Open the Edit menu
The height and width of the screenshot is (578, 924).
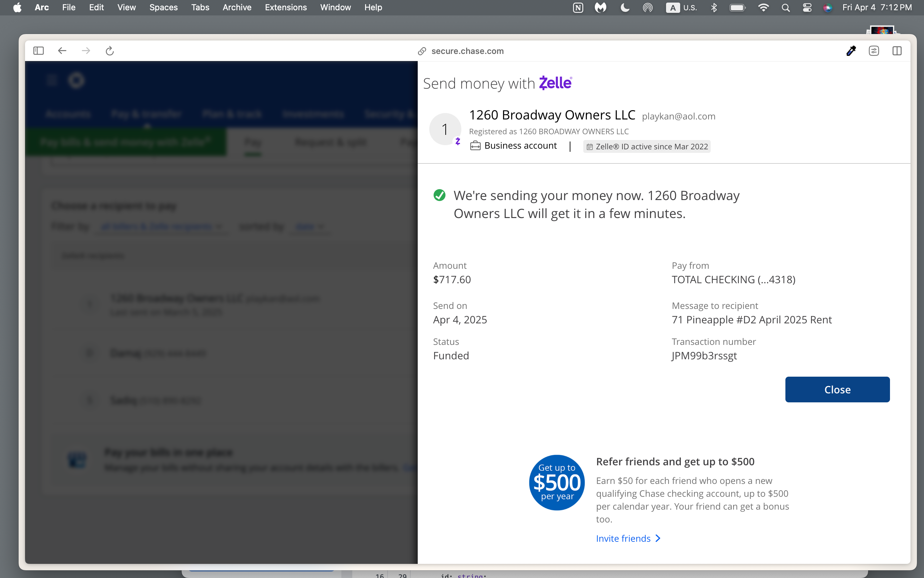point(97,8)
